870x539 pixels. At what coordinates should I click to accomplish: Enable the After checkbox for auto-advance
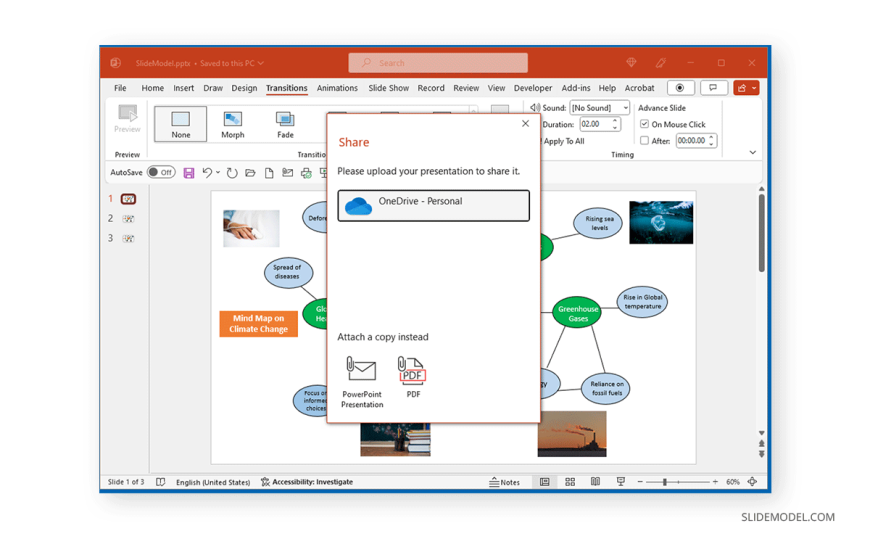coord(644,141)
